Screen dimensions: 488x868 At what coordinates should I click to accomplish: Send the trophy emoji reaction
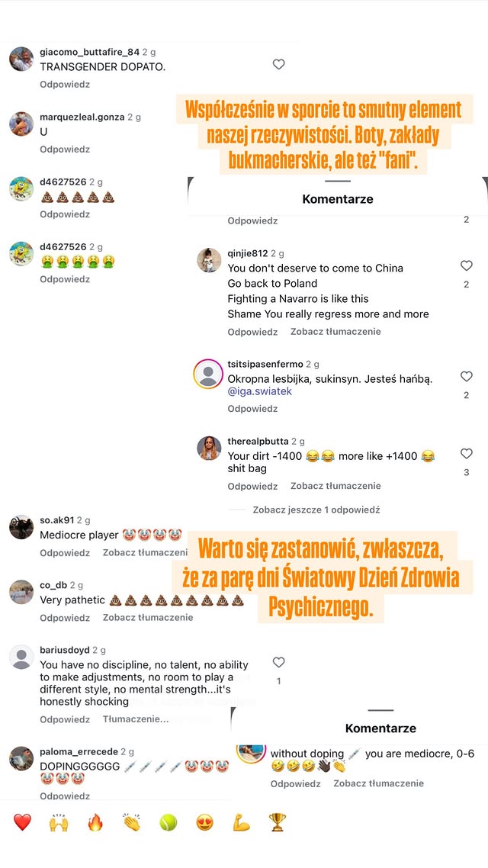(278, 822)
